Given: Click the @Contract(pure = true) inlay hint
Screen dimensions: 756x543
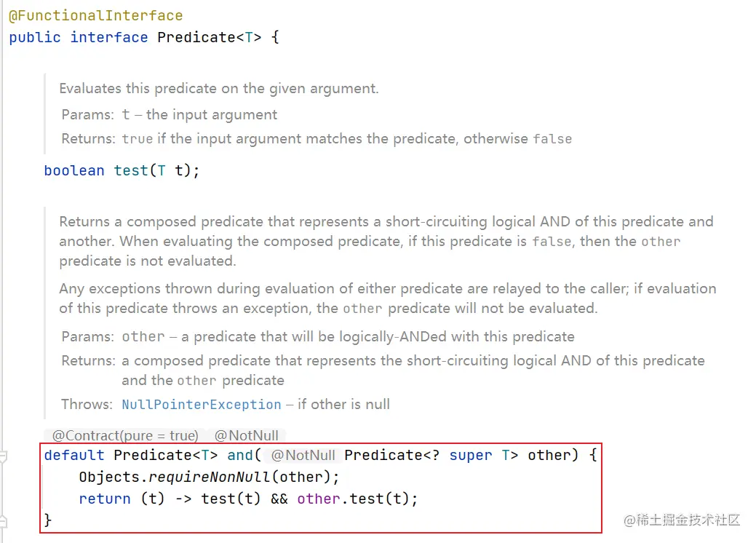Looking at the screenshot, I should [x=125, y=435].
